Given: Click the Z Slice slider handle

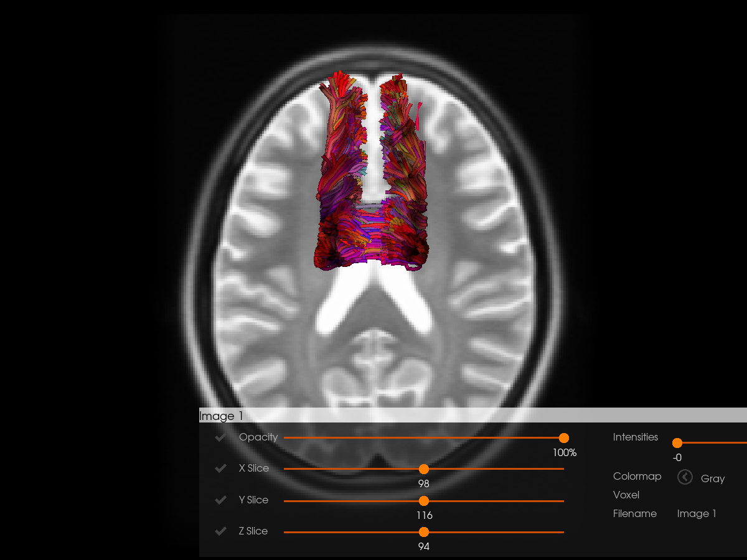Looking at the screenshot, I should click(424, 532).
